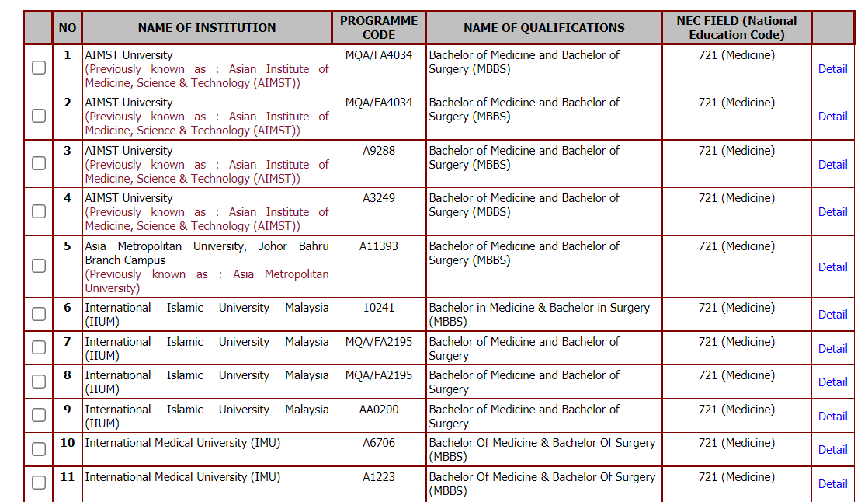The width and height of the screenshot is (868, 502).
Task: Open Detail for IMU programme A6706
Action: point(832,450)
